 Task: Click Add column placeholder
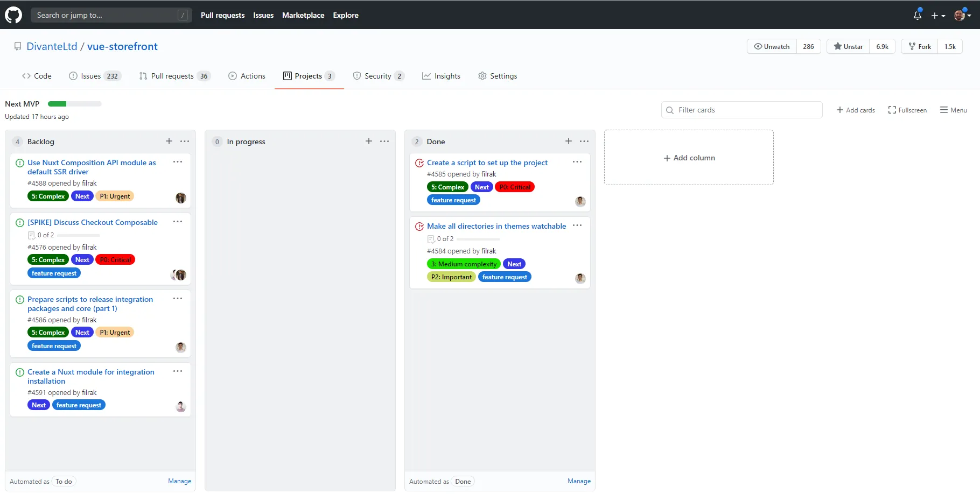click(x=689, y=158)
